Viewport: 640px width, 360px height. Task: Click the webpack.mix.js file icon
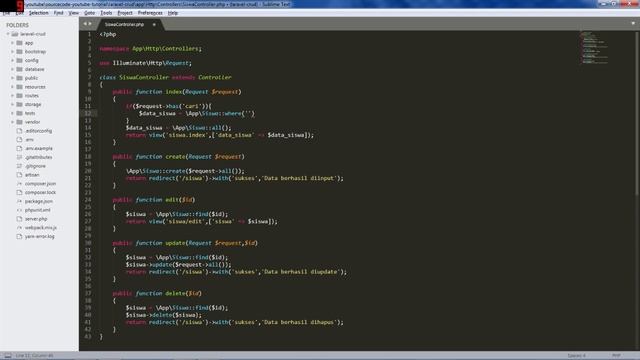click(19, 228)
